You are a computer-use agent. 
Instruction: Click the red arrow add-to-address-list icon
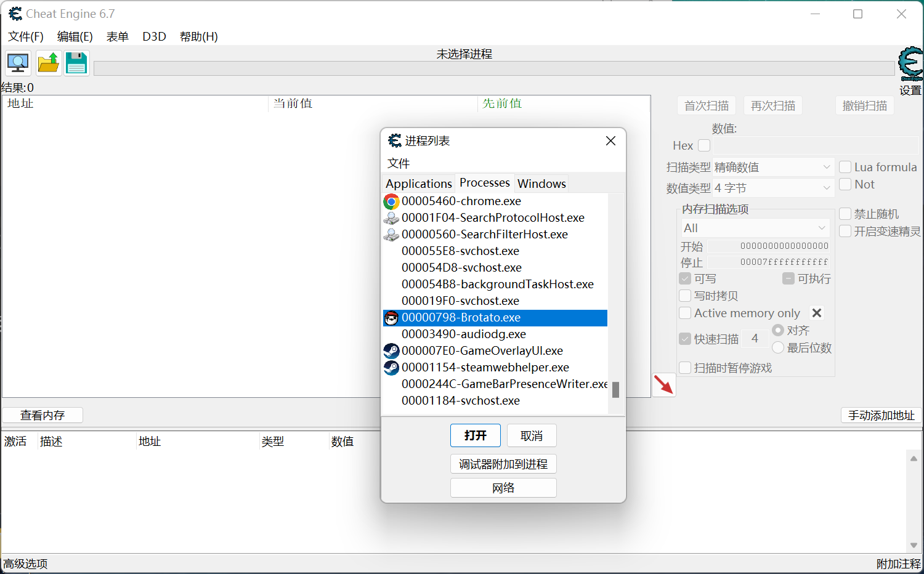click(663, 385)
